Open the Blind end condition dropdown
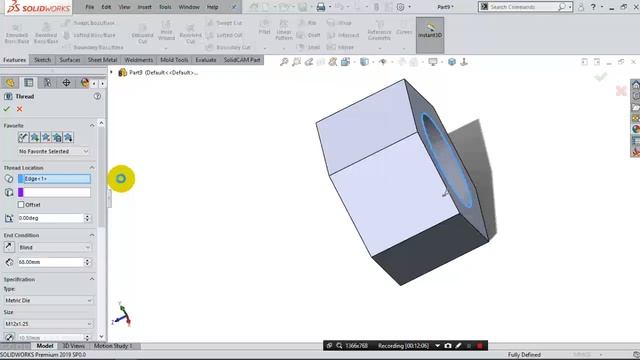The width and height of the screenshot is (640, 360). [x=54, y=247]
